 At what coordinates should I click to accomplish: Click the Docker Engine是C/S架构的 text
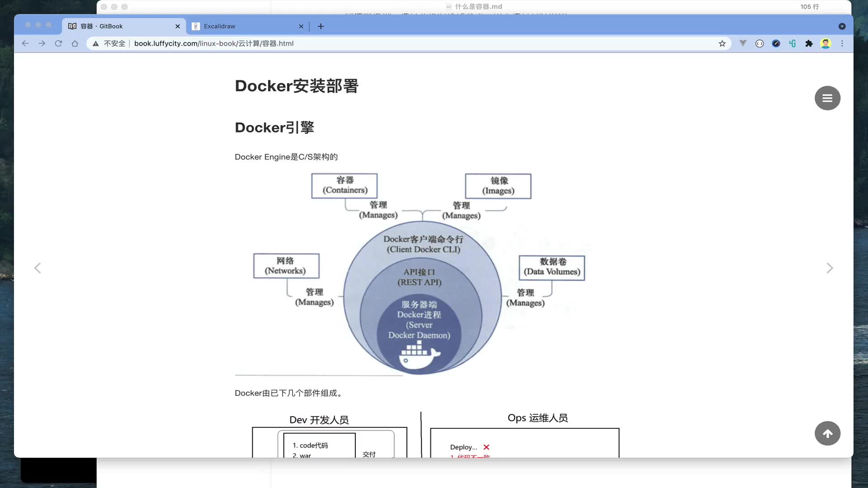point(286,157)
